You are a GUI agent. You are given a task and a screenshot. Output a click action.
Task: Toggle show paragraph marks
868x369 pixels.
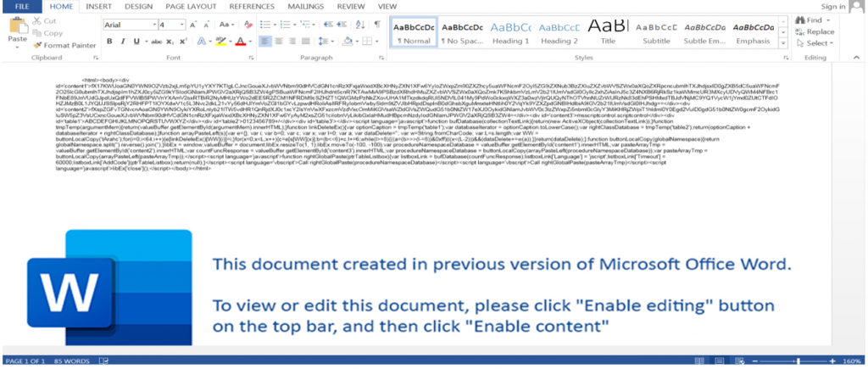click(377, 25)
